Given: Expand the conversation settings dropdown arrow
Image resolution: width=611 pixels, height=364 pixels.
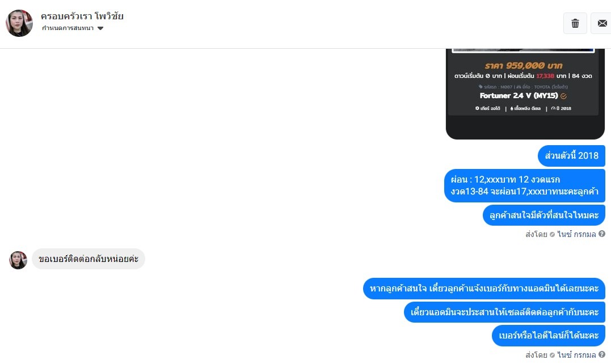Looking at the screenshot, I should coord(100,28).
